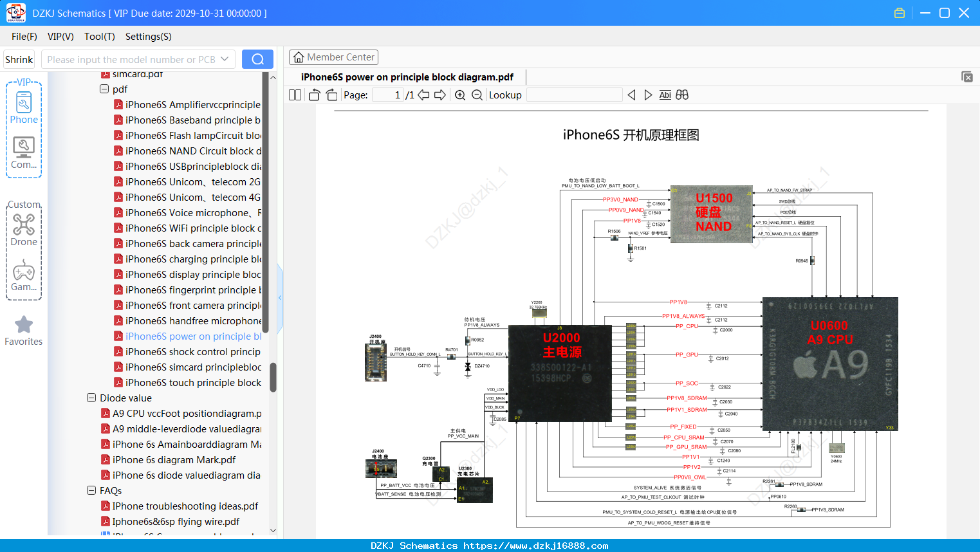The height and width of the screenshot is (552, 980).
Task: Toggle the two-page layout view icon
Action: (x=295, y=95)
